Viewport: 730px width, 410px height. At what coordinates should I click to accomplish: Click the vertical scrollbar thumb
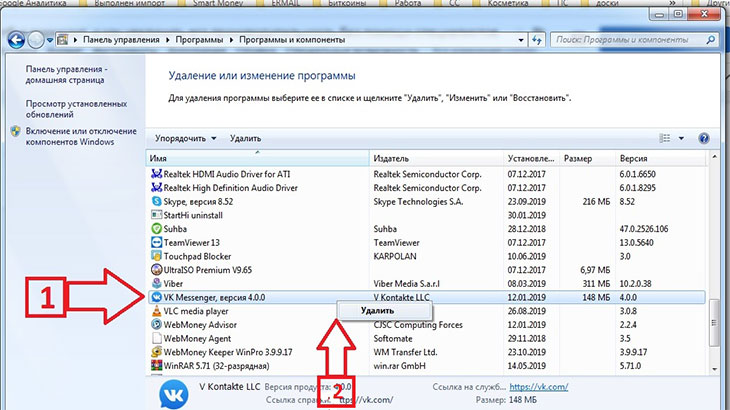[714, 323]
